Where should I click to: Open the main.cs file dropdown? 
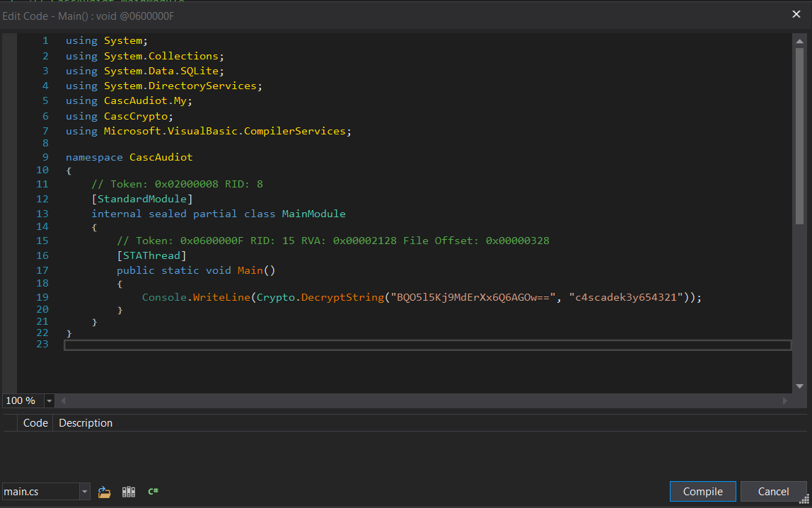pos(85,492)
